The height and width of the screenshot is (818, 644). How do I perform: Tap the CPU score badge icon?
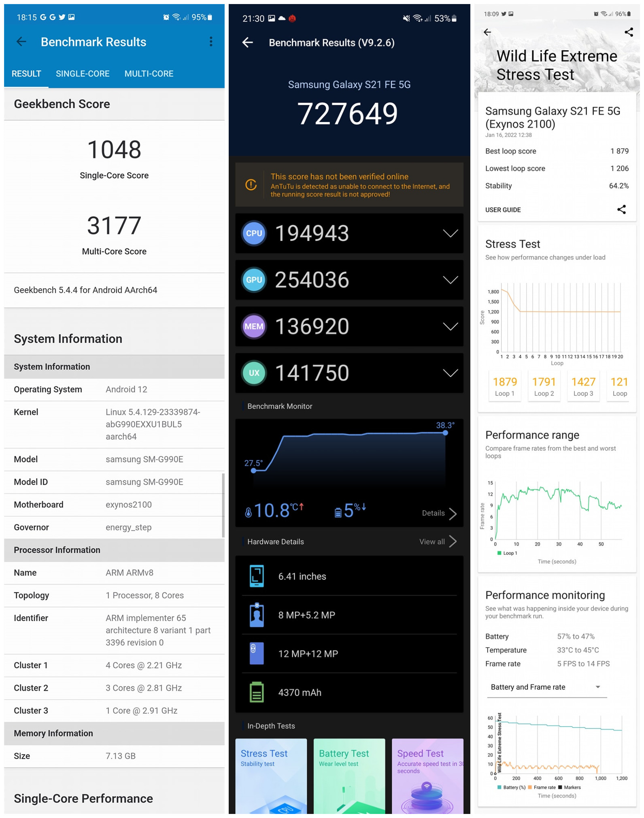tap(254, 233)
